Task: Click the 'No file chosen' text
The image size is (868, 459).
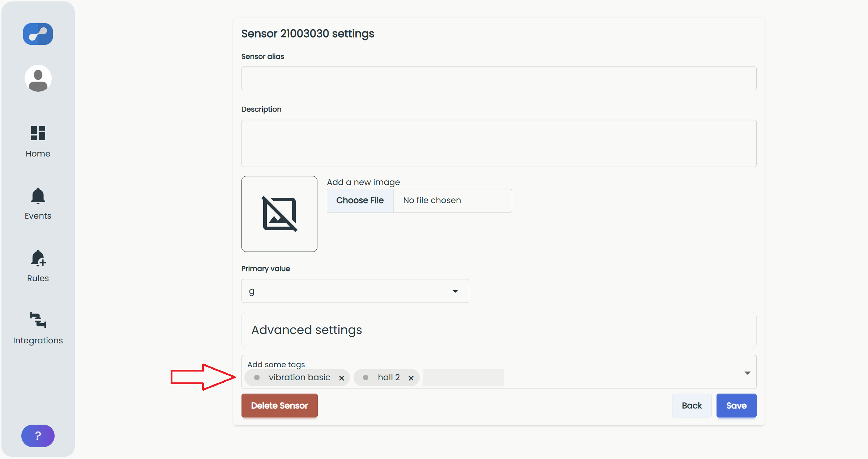Action: 432,200
